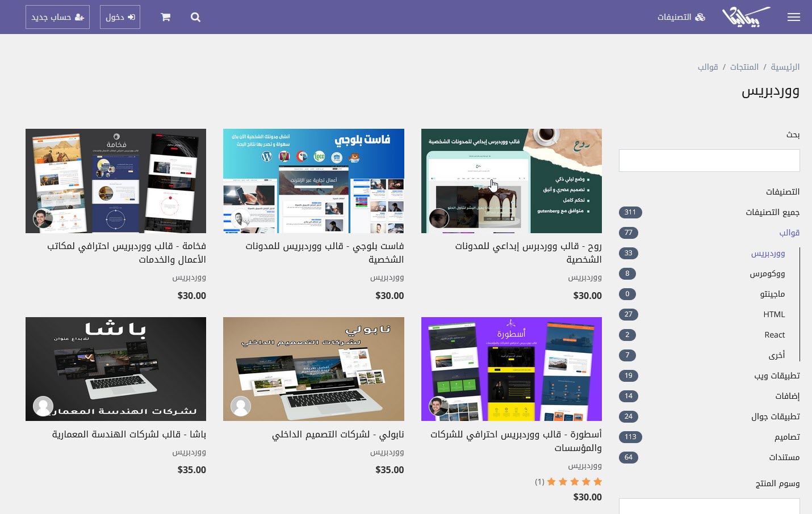The image size is (812, 514).
Task: Select the HTML subcategory
Action: click(x=774, y=314)
